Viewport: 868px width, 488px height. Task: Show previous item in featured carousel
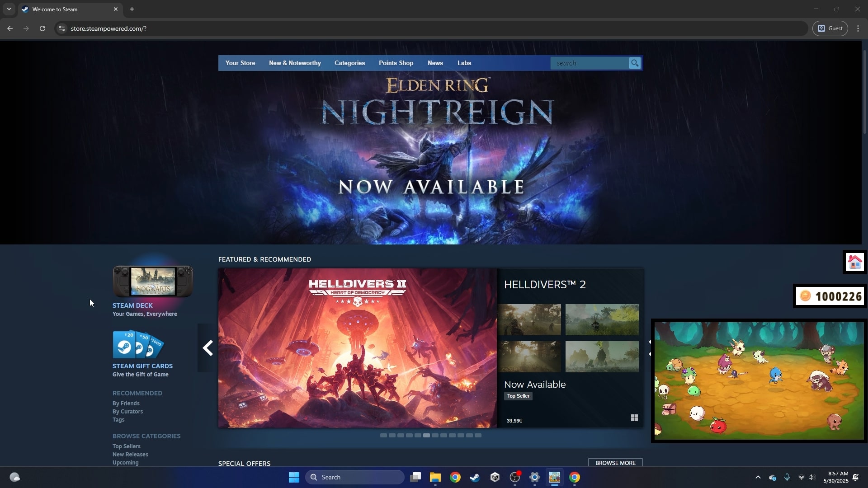[x=208, y=348]
